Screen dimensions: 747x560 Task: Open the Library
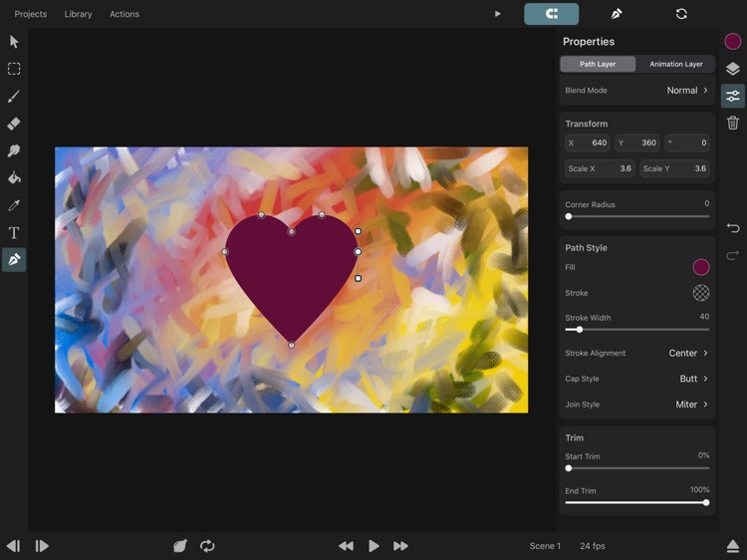pyautogui.click(x=78, y=14)
